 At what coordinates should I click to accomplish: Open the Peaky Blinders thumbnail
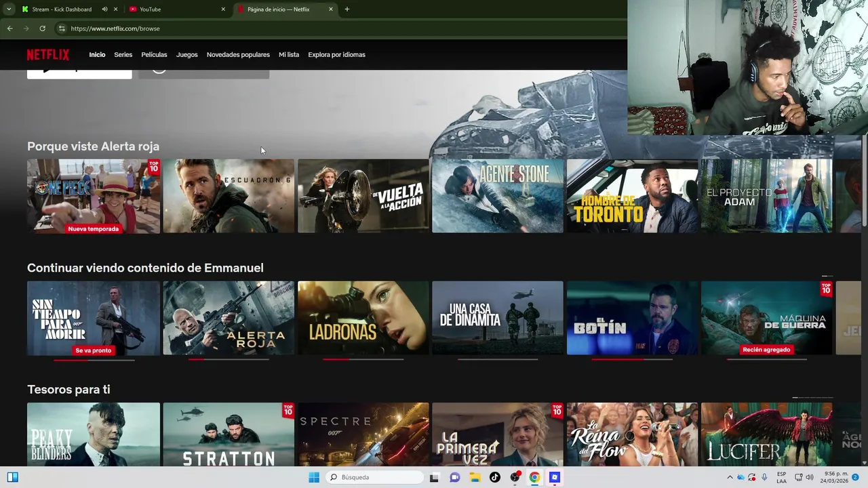(x=94, y=434)
